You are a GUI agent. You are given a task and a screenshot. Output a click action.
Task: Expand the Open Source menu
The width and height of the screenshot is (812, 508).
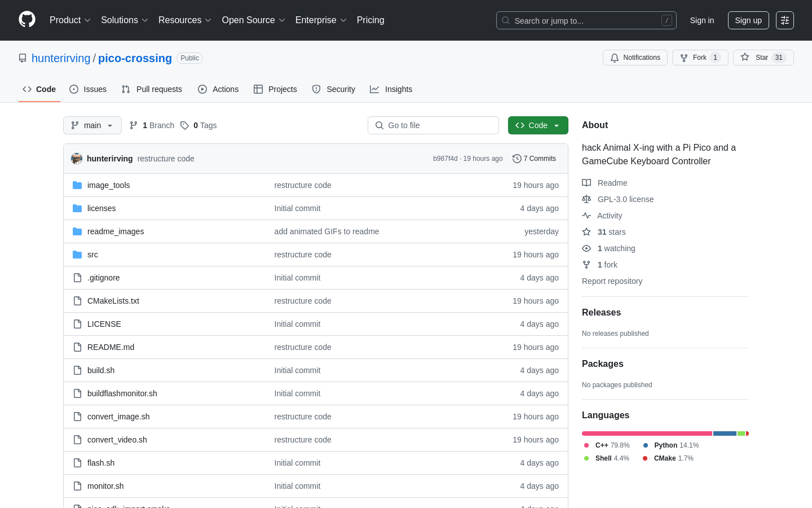coord(254,20)
